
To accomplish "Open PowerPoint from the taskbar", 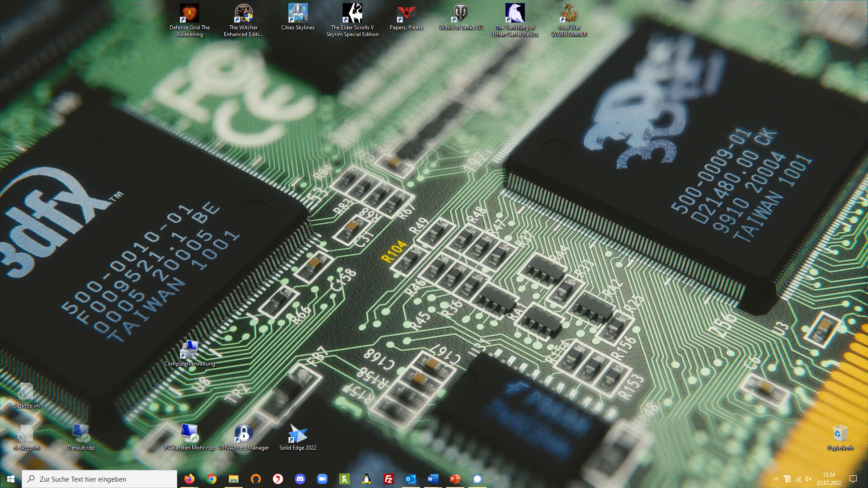I will 455,479.
